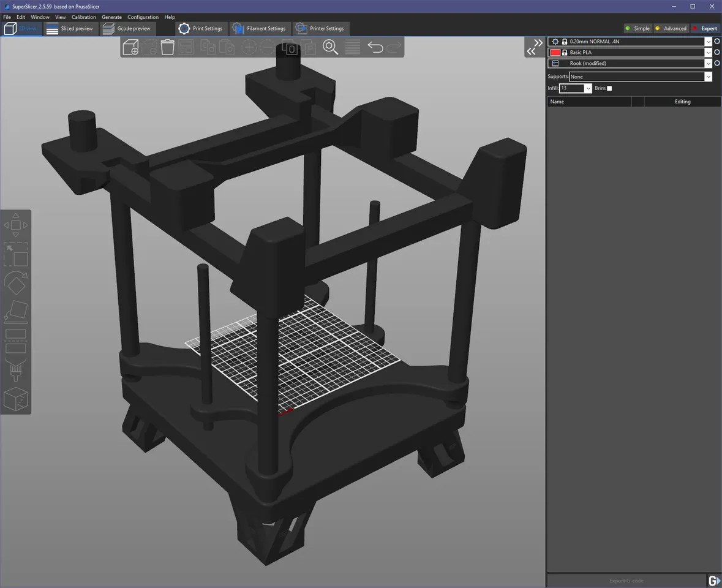This screenshot has width=722, height=588.
Task: Select the Cut tool
Action: pos(16,341)
